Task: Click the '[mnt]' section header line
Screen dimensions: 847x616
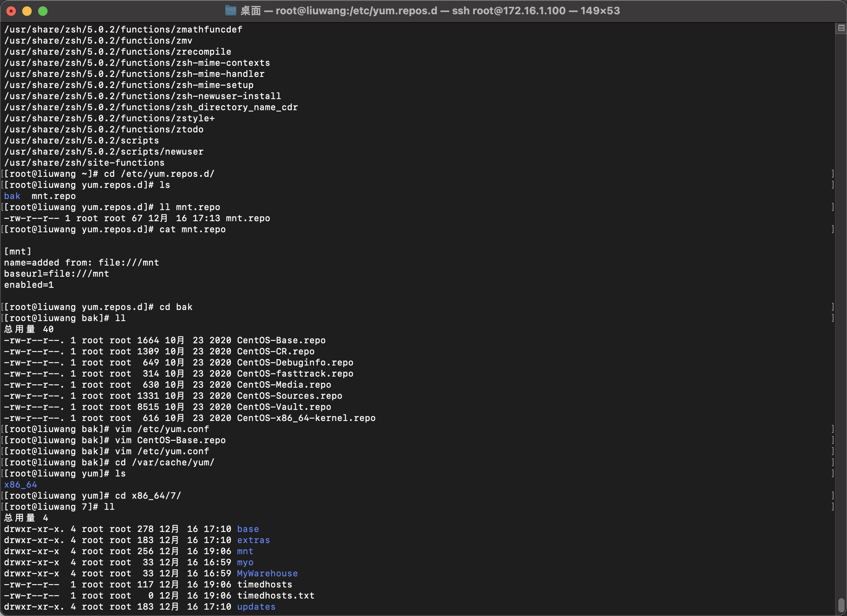Action: (17, 252)
